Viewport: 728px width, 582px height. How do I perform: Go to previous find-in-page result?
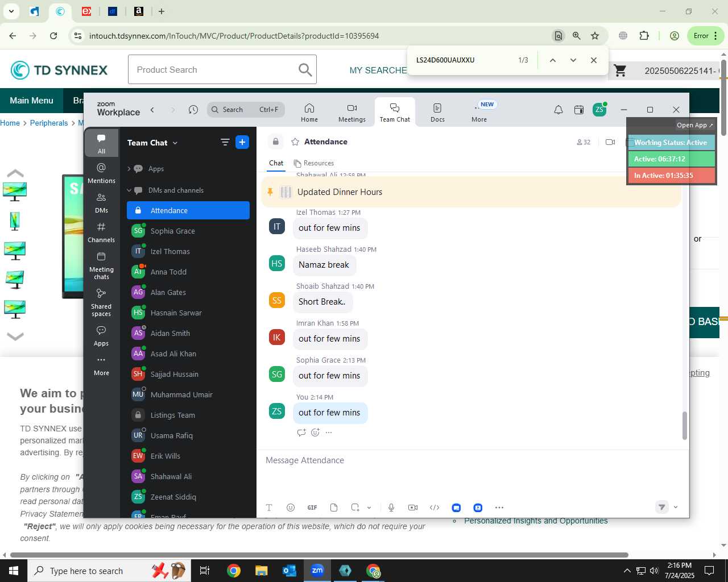(552, 60)
